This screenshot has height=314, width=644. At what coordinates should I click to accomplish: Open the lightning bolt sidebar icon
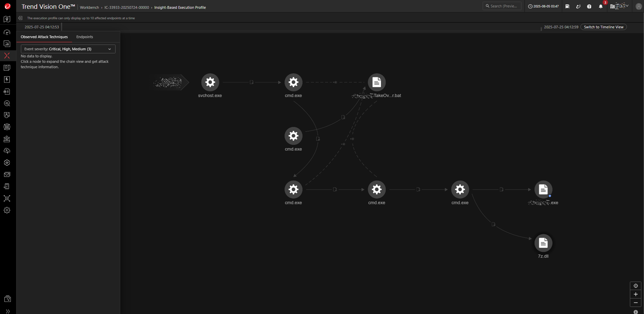pyautogui.click(x=7, y=80)
